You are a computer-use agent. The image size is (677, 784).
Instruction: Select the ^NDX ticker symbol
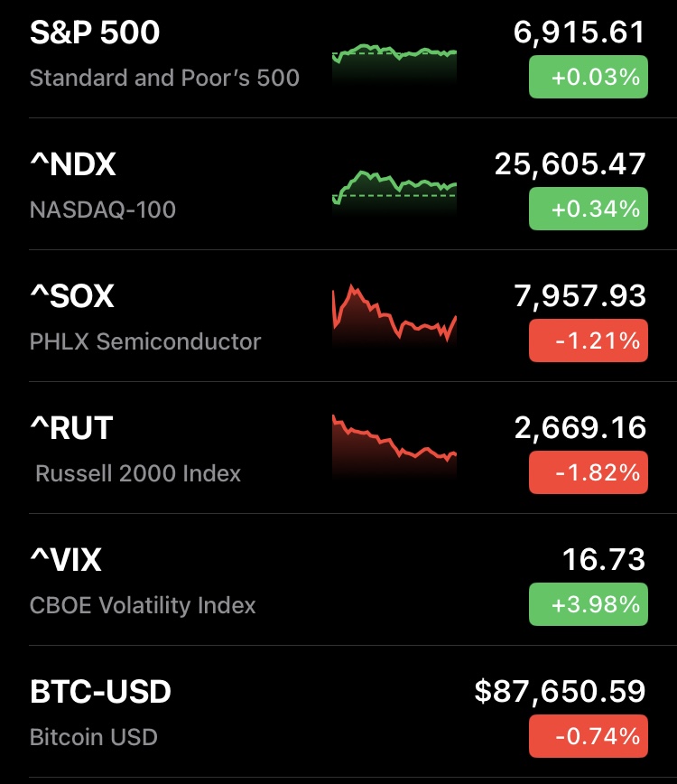pyautogui.click(x=73, y=165)
